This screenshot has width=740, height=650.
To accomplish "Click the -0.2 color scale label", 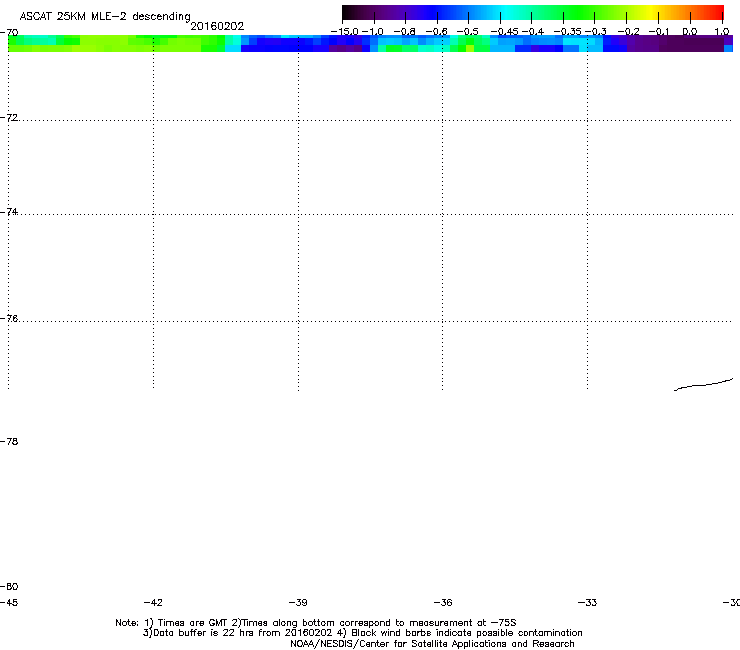I will click(629, 32).
